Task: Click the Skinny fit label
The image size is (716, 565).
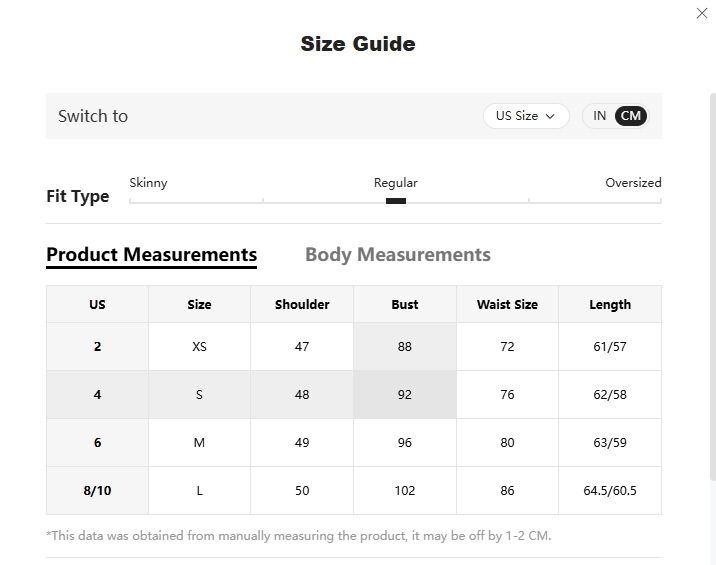Action: tap(148, 183)
